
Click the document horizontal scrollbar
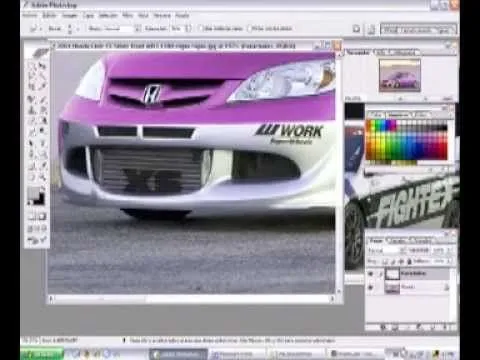coord(192,299)
